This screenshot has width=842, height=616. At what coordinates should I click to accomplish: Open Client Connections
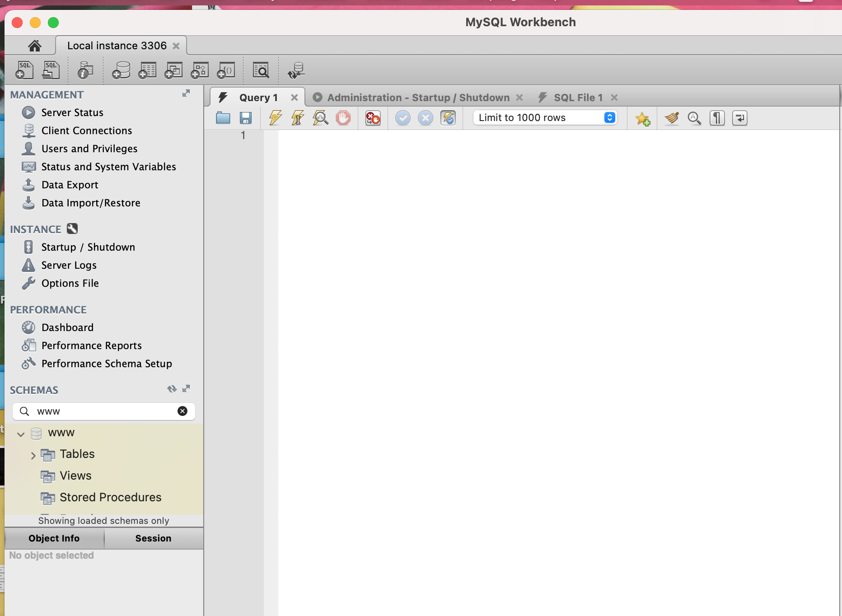[x=87, y=131]
